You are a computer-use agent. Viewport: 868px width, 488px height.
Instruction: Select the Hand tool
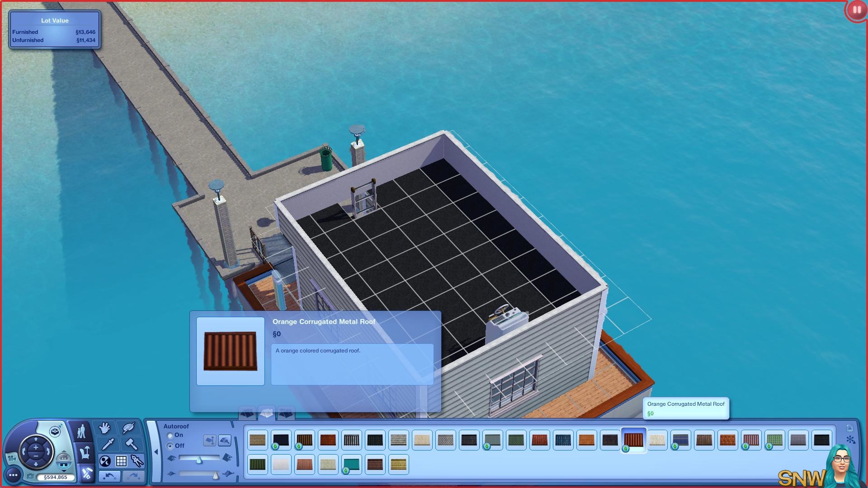click(105, 427)
